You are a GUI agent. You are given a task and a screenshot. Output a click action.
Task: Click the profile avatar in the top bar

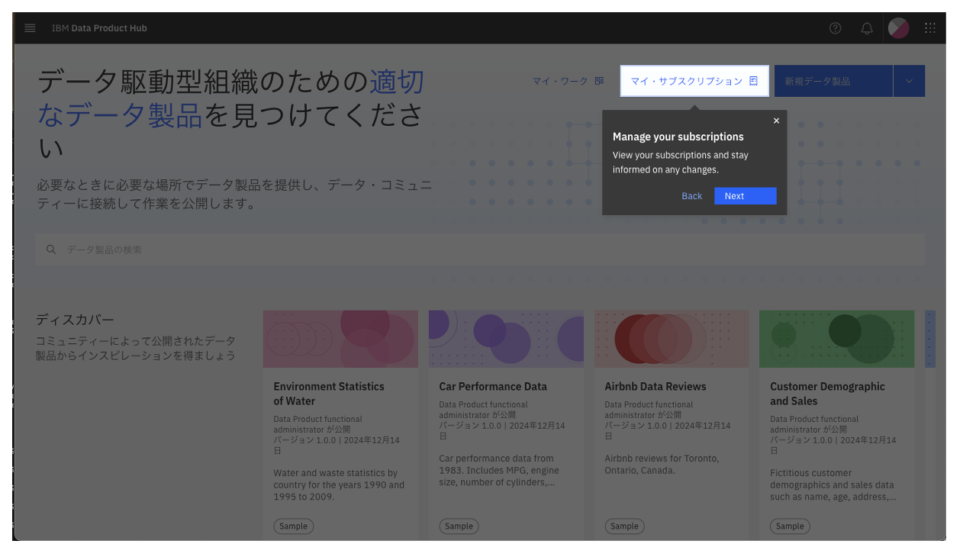pos(898,28)
